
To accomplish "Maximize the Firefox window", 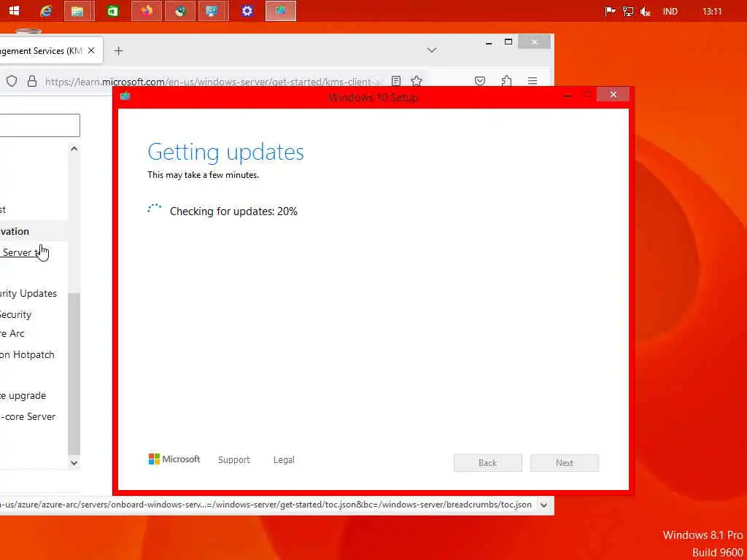I will tap(508, 42).
